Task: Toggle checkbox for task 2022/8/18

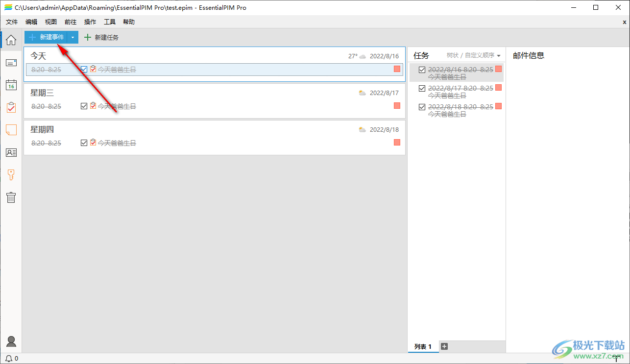Action: pyautogui.click(x=422, y=107)
